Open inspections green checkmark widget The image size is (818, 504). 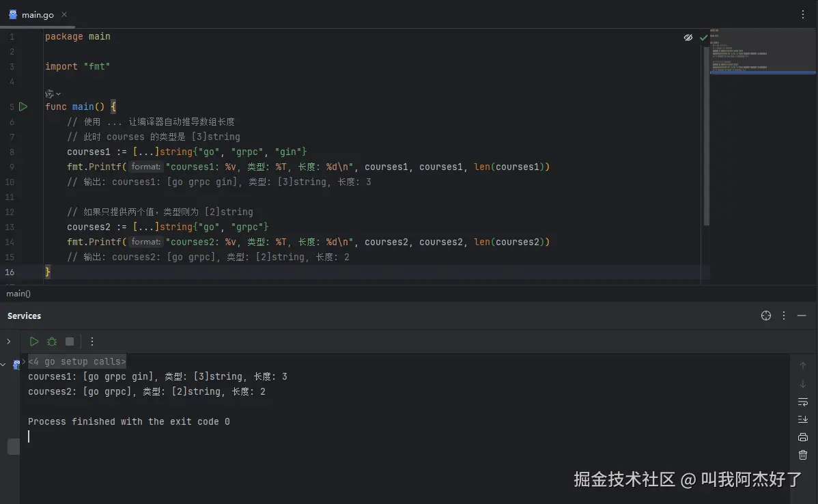[x=703, y=38]
